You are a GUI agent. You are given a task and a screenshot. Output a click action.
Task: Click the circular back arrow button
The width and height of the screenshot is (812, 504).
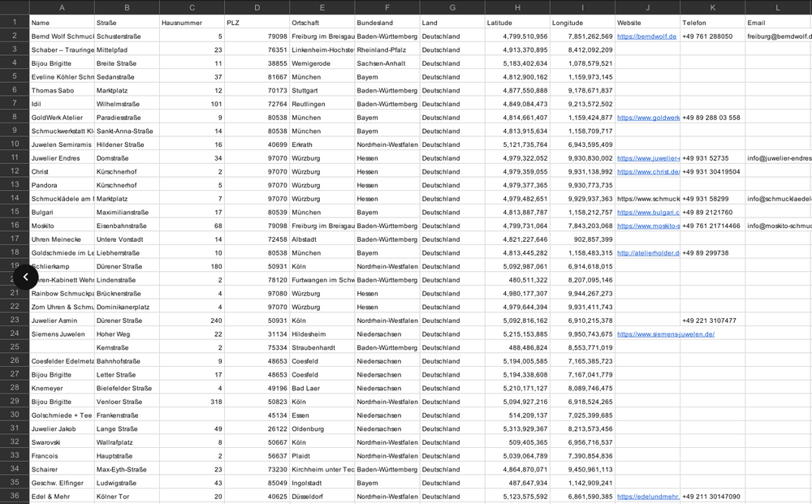[x=25, y=277]
